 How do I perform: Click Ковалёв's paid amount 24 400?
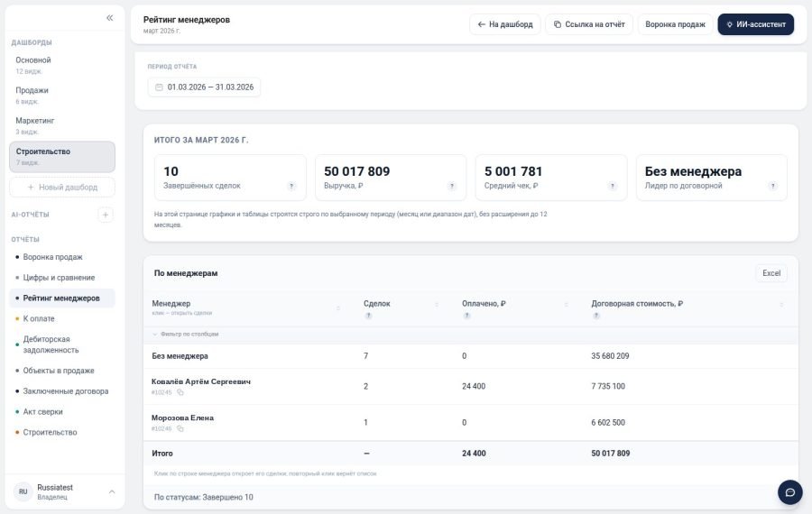click(474, 387)
